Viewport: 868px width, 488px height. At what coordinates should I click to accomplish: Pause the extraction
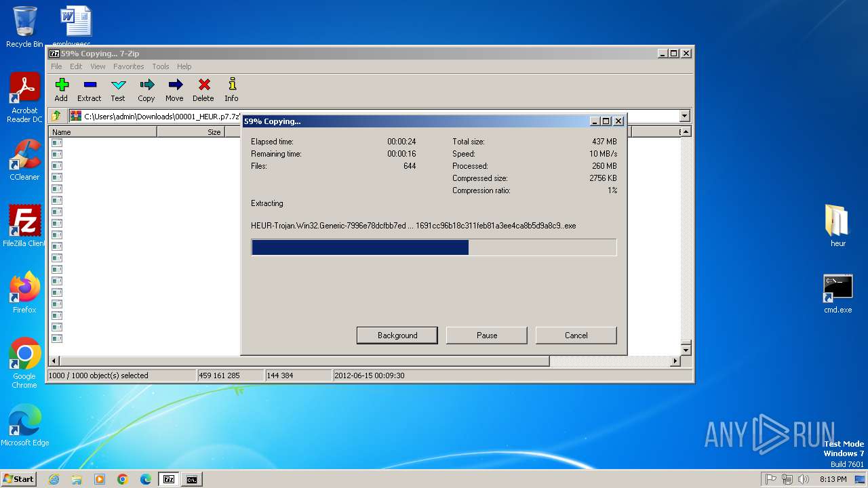(x=487, y=335)
